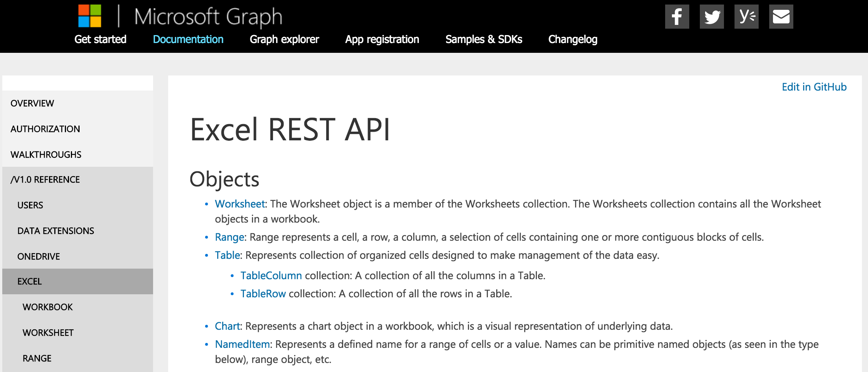View the Changelog page
This screenshot has width=868, height=372.
pos(573,39)
